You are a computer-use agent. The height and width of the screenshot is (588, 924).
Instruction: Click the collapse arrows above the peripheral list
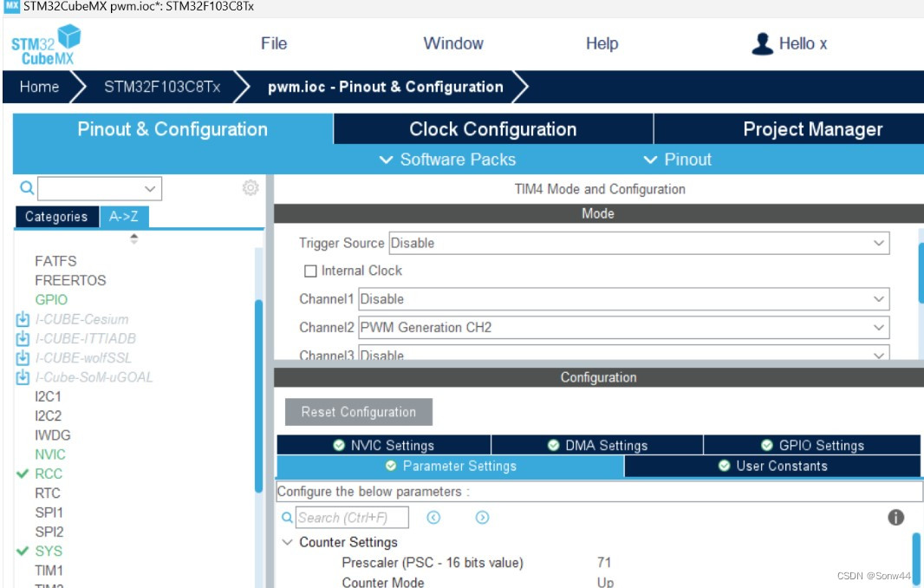tap(133, 238)
